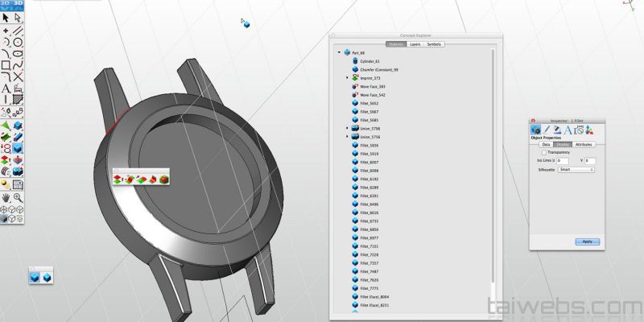Click the pen icon in Inspector
This screenshot has height=322, width=644.
coord(545,130)
